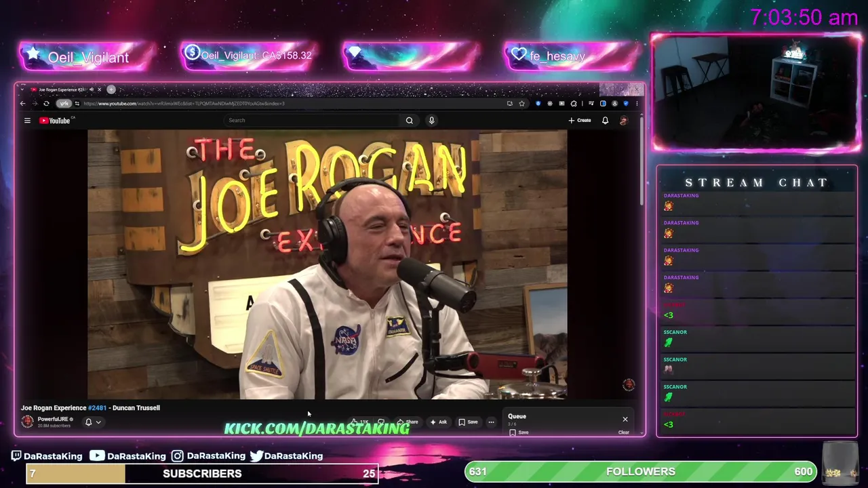Clear the Queue
The image size is (868, 488).
pos(624,432)
